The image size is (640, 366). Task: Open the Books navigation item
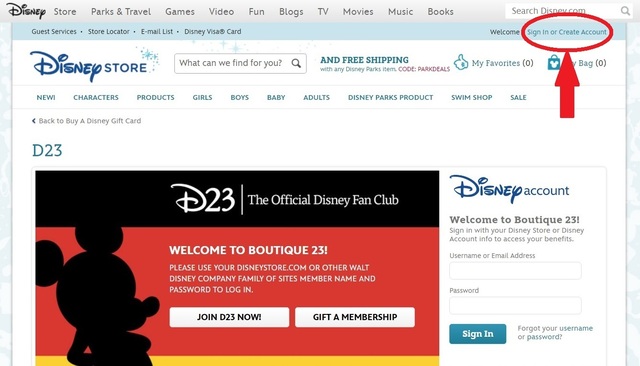tap(440, 12)
